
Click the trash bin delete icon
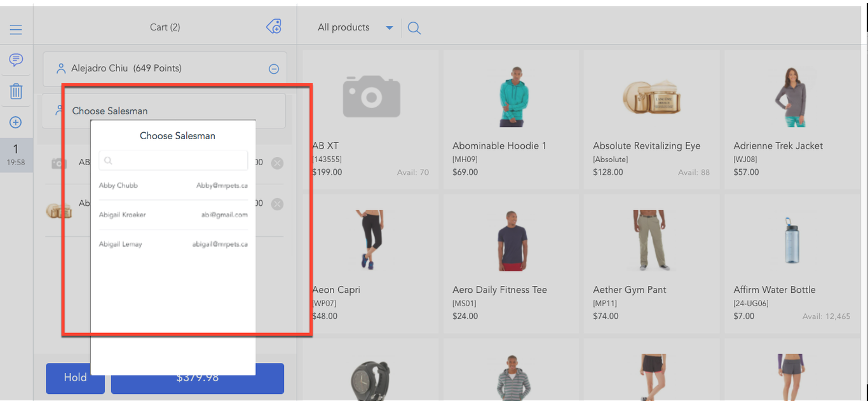click(x=16, y=92)
